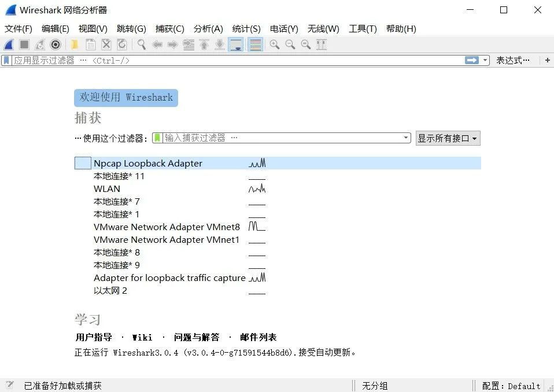Click the WLAN traffic sparkline graph

click(x=257, y=188)
